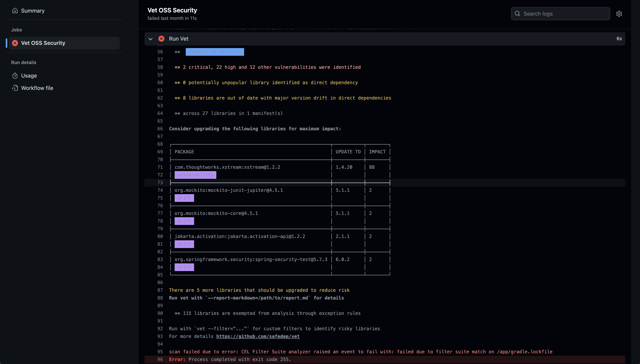Click the vulnerability tag under xstream
The image size is (640, 364).
195,175
